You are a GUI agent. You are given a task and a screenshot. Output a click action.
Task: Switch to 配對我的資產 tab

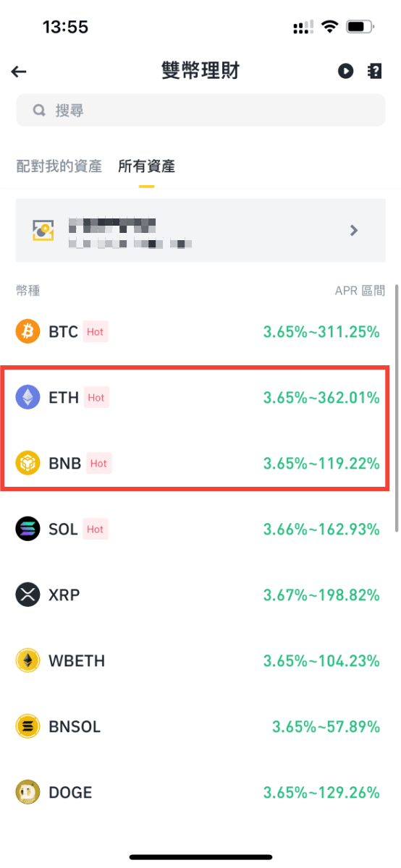(59, 166)
